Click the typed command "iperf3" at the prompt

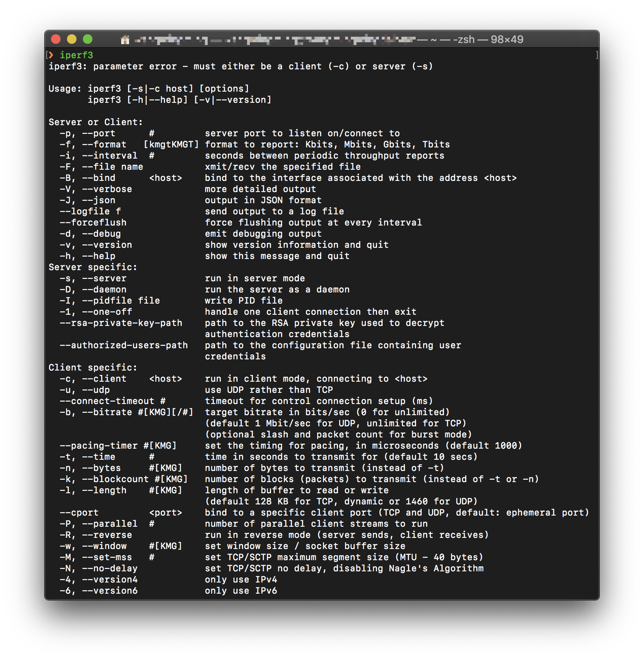[77, 55]
